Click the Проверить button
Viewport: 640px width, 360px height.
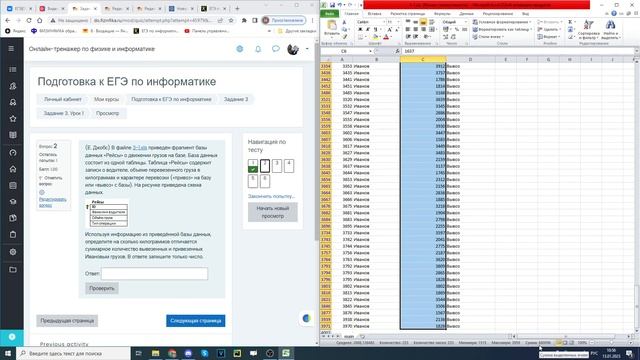pyautogui.click(x=102, y=288)
